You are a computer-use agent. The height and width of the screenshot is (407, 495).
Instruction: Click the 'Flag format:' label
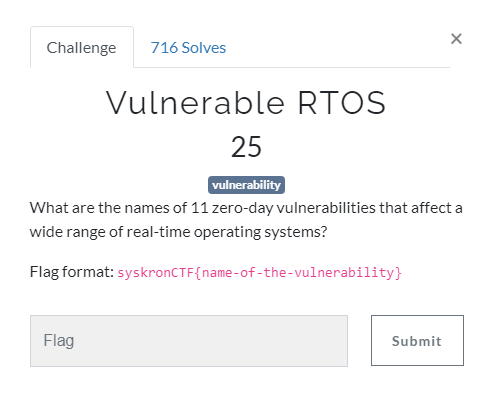pos(72,272)
